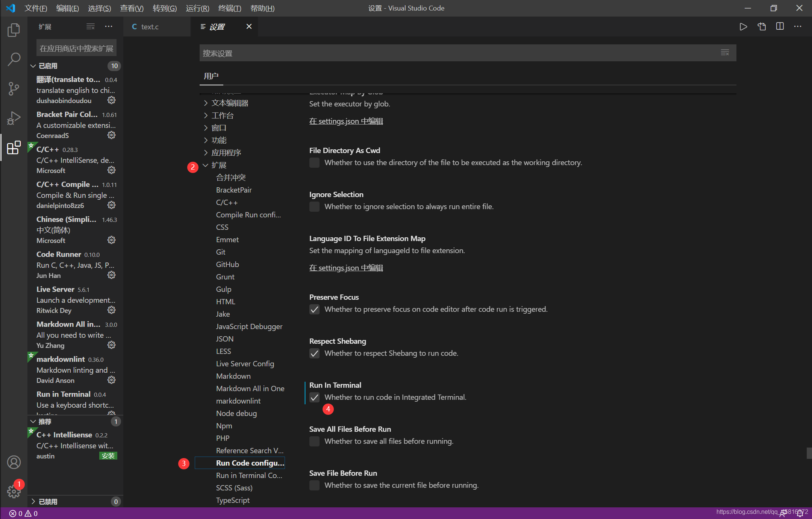The height and width of the screenshot is (519, 812).
Task: Open the Run and Debug view
Action: coord(14,118)
